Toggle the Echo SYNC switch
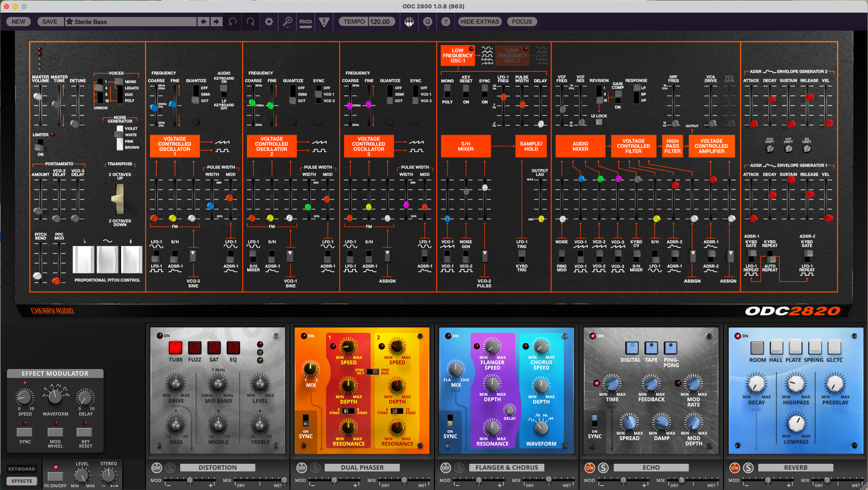This screenshot has width=868, height=490. click(594, 421)
